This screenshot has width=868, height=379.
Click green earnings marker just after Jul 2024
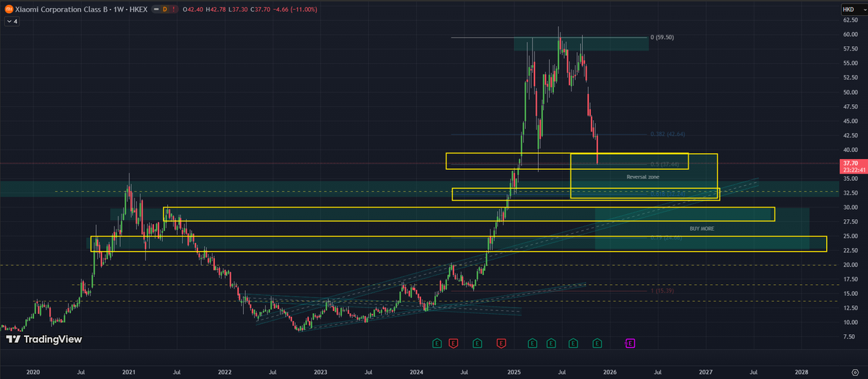tap(477, 343)
